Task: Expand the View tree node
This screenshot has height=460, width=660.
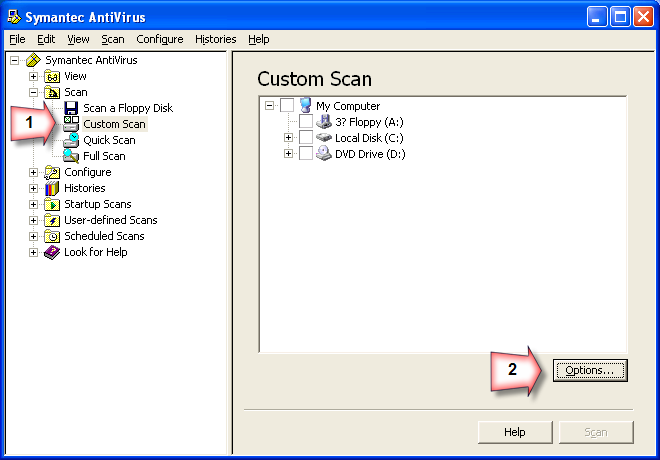Action: click(33, 76)
